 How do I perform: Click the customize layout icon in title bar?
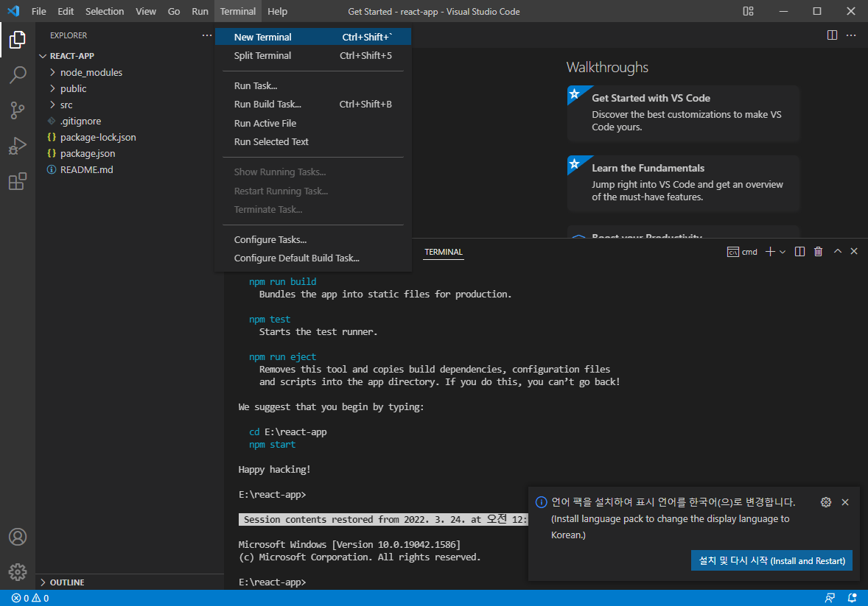click(x=749, y=11)
